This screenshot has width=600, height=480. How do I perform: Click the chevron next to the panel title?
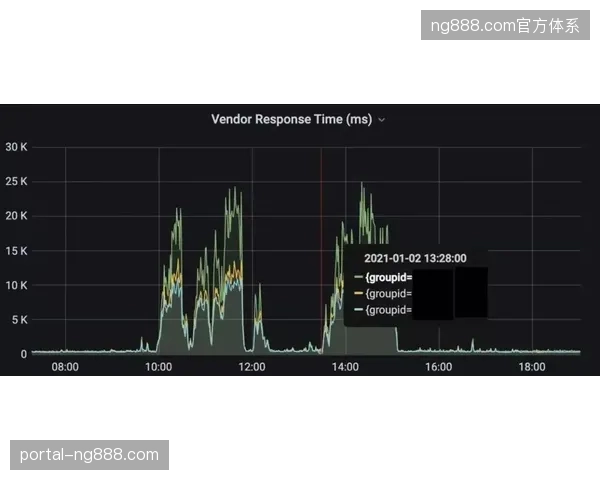click(x=382, y=120)
